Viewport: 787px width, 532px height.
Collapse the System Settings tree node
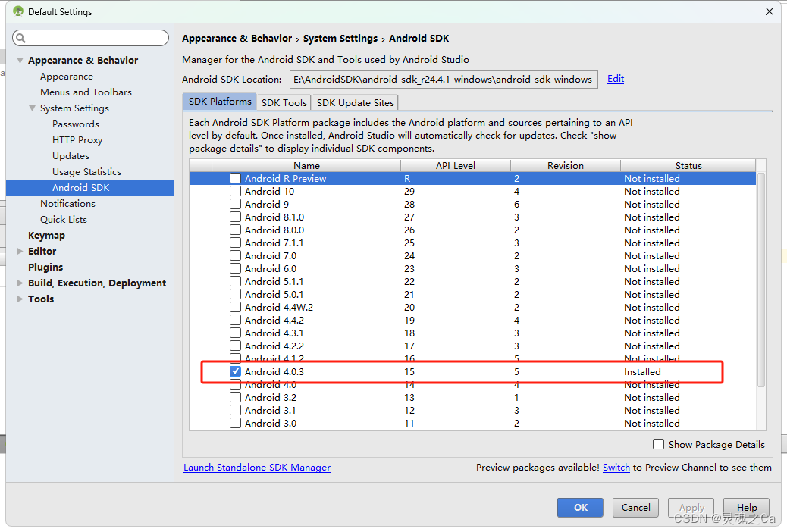(32, 108)
